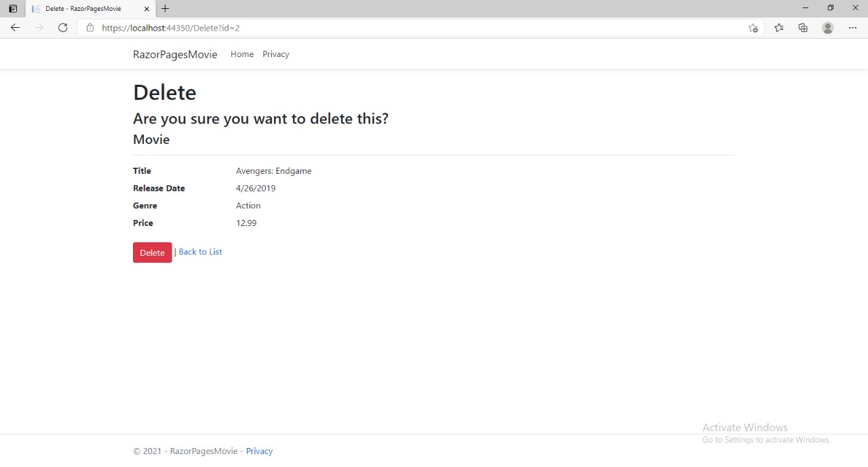The height and width of the screenshot is (467, 868).
Task: Click the genre value 'Action'
Action: pyautogui.click(x=248, y=206)
